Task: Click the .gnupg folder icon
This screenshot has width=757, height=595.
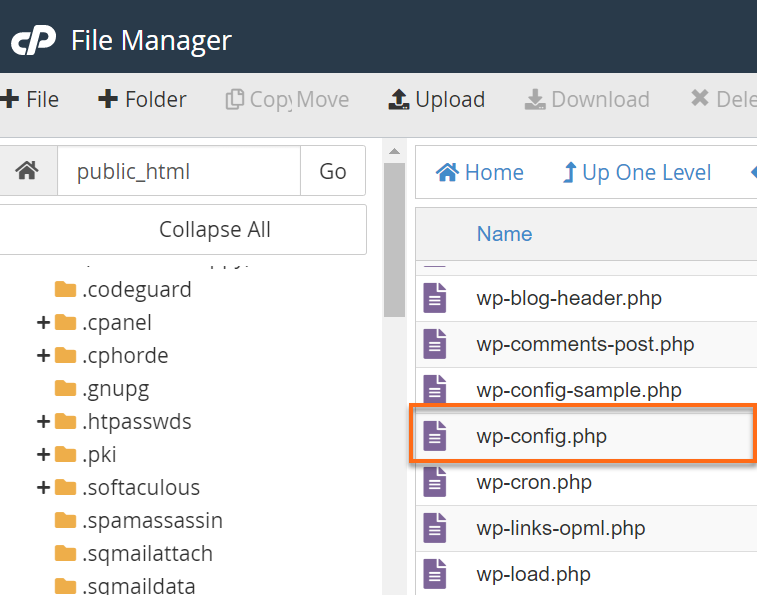Action: (65, 388)
